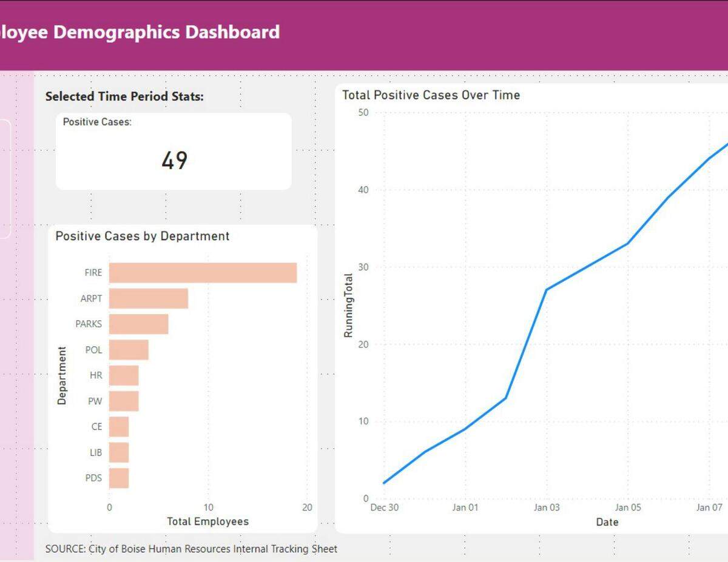Click the Total Employees axis label
Screen dimensions: 728x562
pyautogui.click(x=207, y=521)
